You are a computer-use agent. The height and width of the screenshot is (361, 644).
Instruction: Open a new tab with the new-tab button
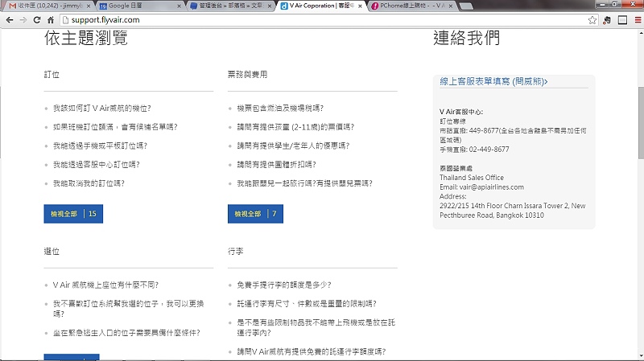tap(466, 6)
